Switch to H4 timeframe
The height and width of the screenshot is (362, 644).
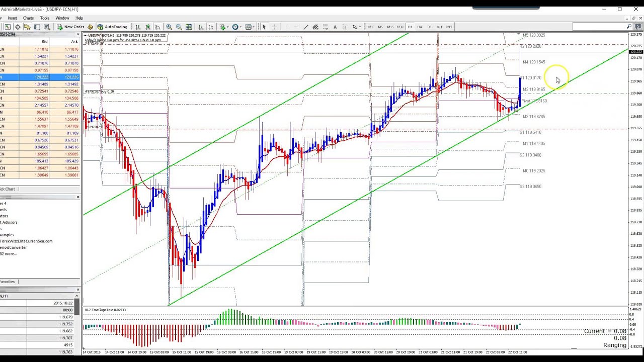420,27
